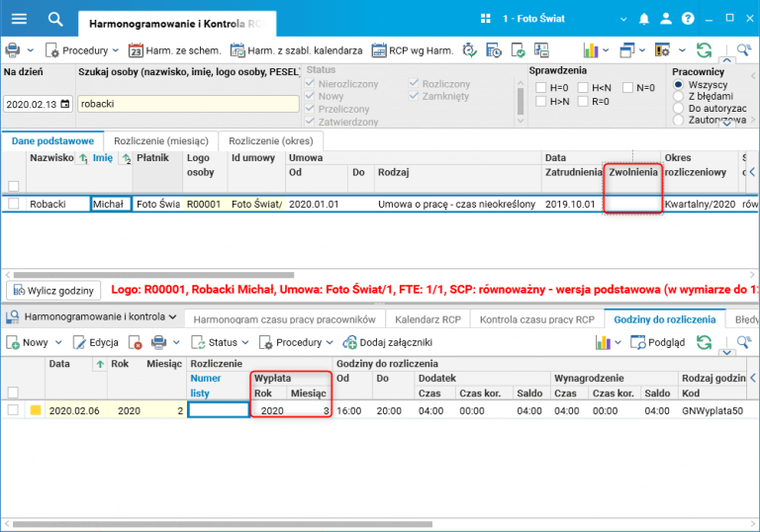Toggle the H>N checkbox

pyautogui.click(x=541, y=101)
